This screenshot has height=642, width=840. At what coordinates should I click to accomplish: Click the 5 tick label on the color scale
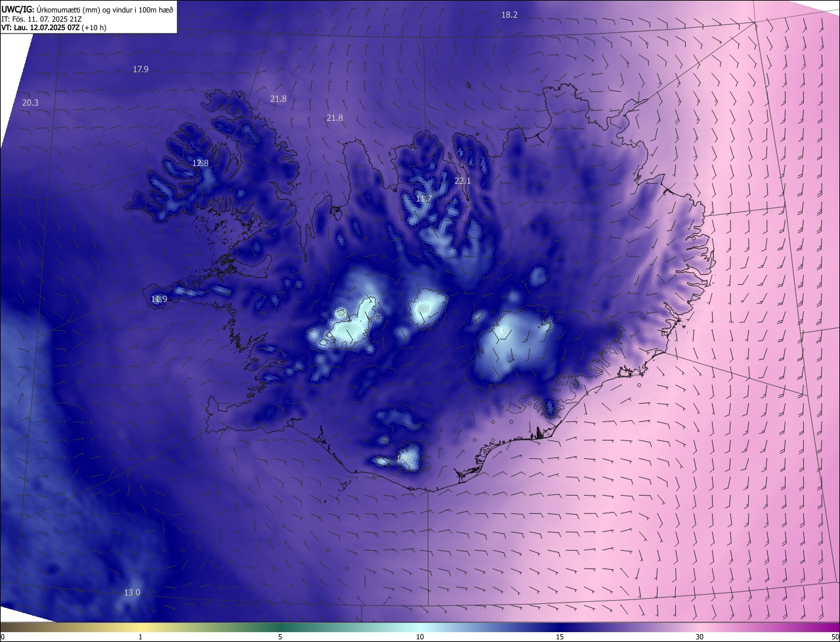[280, 637]
